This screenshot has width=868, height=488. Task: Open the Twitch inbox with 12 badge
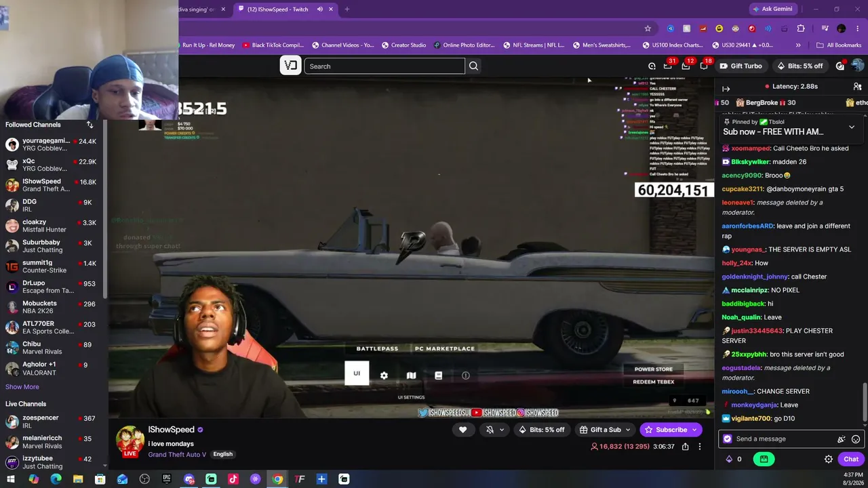pos(686,66)
